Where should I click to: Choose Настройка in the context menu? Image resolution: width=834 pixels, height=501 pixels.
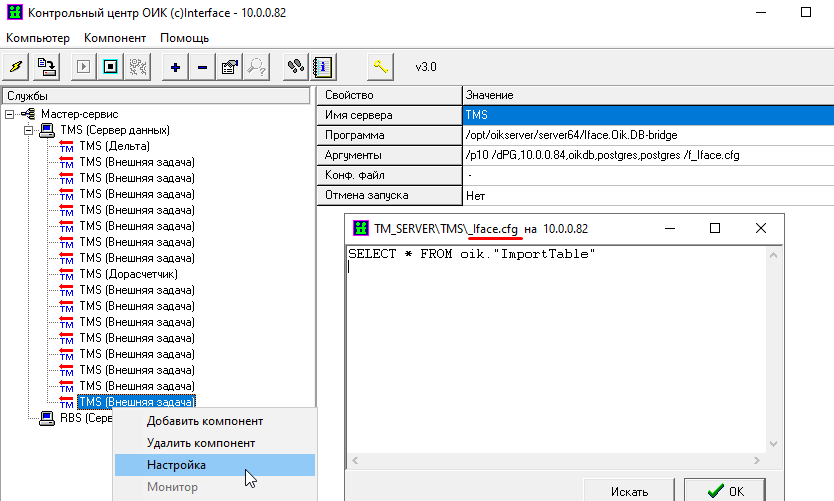pyautogui.click(x=177, y=465)
